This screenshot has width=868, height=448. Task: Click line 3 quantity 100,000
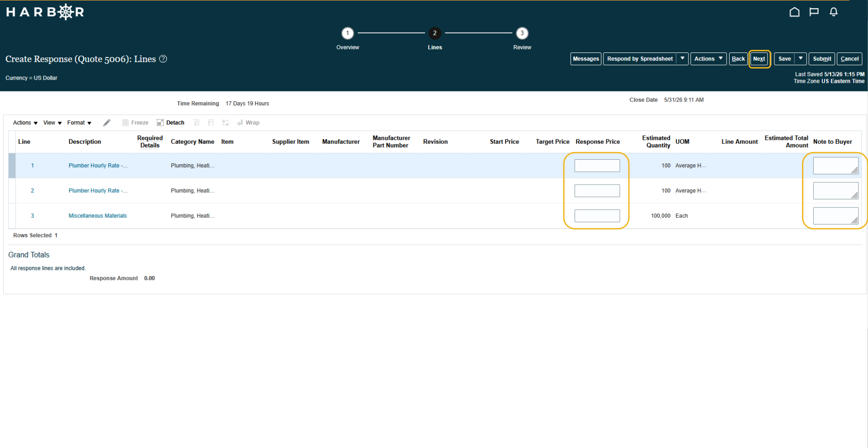tap(660, 216)
